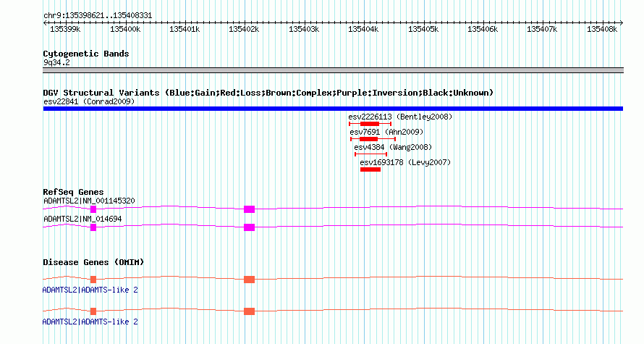The height and width of the screenshot is (344, 644).
Task: Click the esv4384 (Wang2008) label
Action: (x=393, y=147)
